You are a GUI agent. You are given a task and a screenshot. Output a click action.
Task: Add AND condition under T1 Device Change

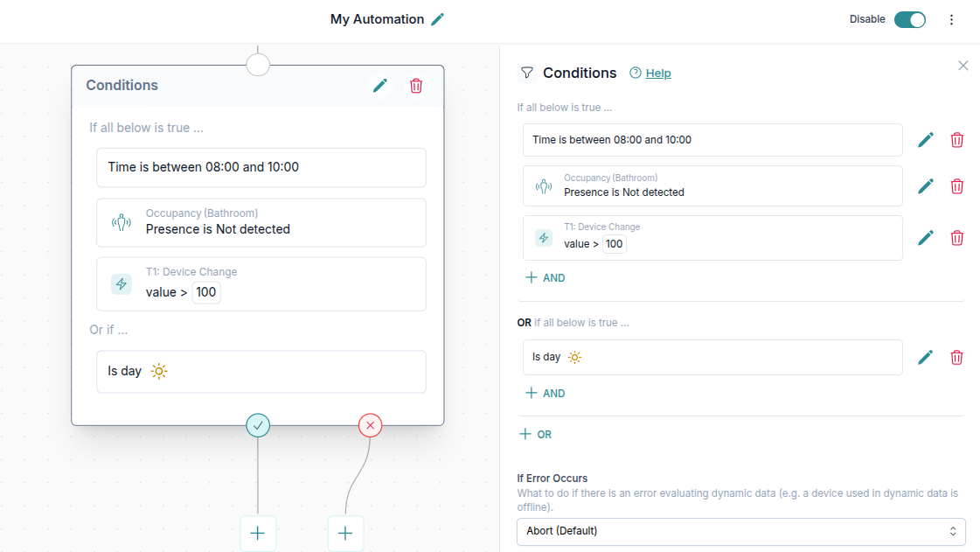pyautogui.click(x=545, y=277)
